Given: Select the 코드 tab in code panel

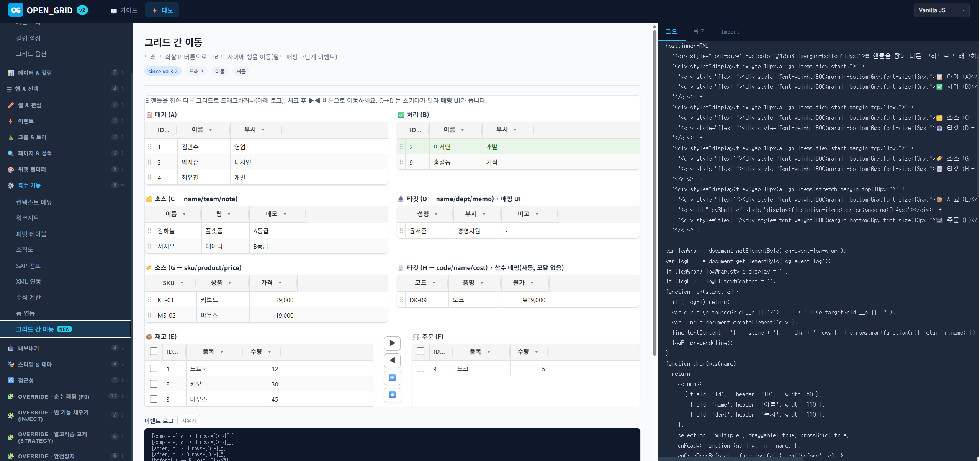Looking at the screenshot, I should pyautogui.click(x=671, y=32).
